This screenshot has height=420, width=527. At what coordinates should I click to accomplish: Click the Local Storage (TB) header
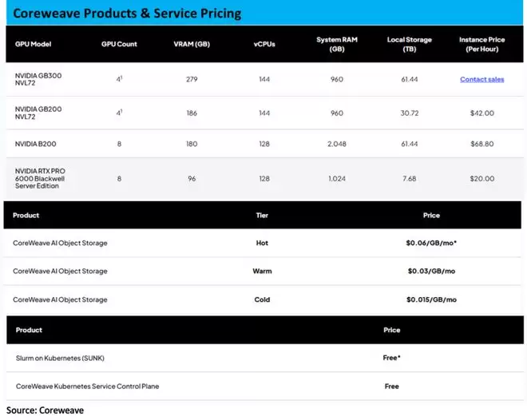(x=408, y=45)
